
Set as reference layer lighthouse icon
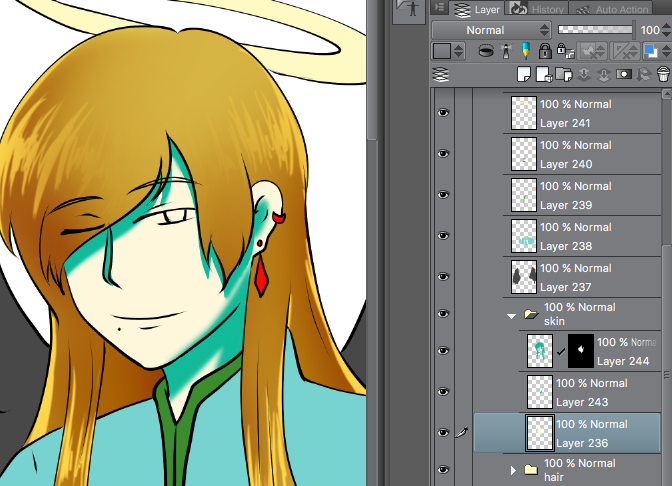tap(506, 51)
